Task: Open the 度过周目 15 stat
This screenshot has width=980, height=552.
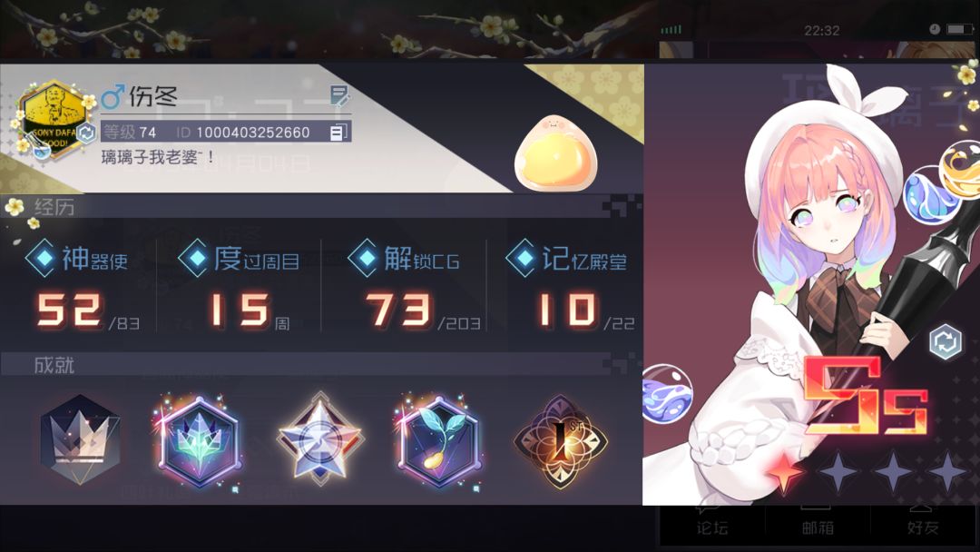Action: (x=239, y=284)
